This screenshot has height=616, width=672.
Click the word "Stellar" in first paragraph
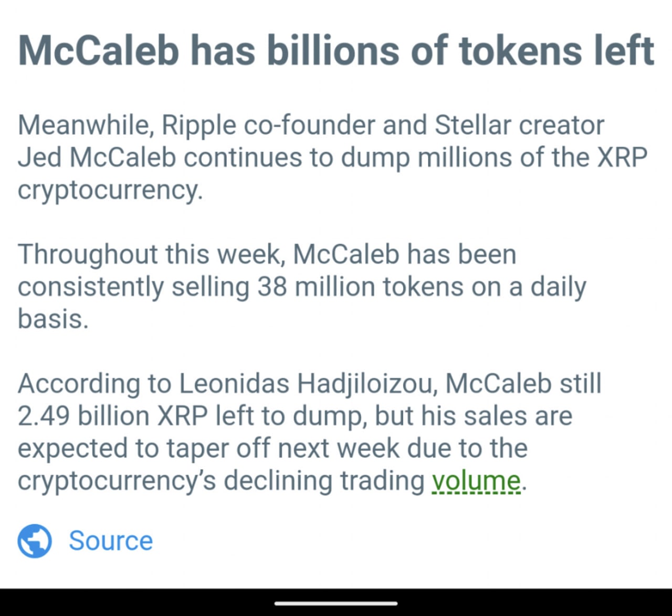(x=472, y=125)
